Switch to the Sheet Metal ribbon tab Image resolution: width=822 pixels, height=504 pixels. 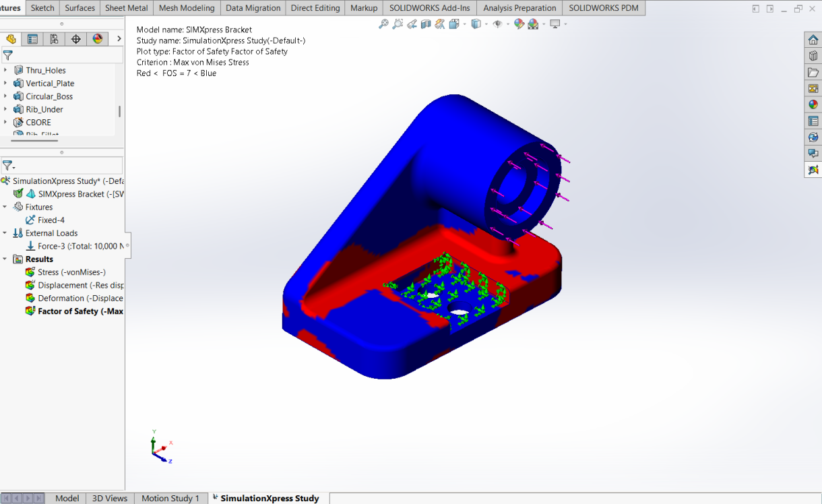point(126,8)
